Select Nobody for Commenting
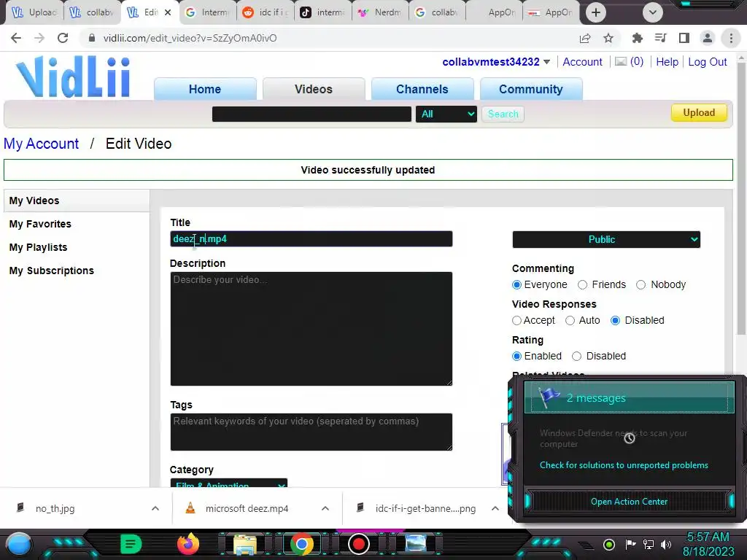 [640, 285]
